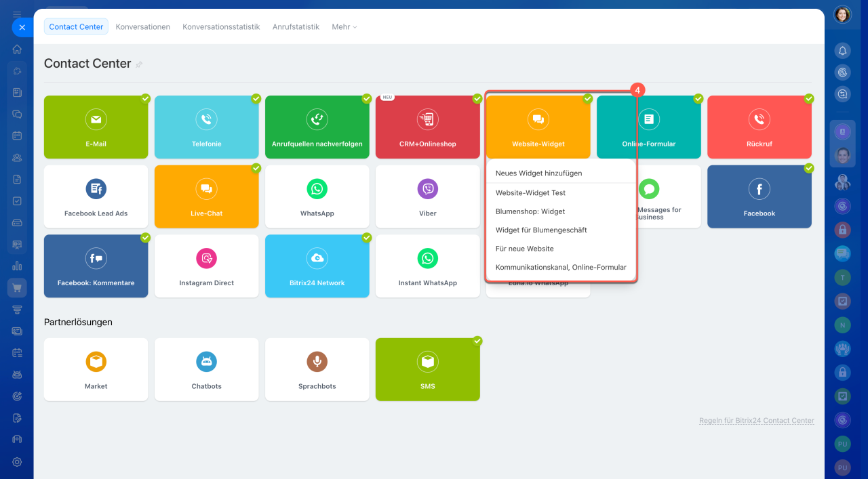The image size is (868, 479).
Task: Open the Online-Formular tile
Action: [x=648, y=127]
